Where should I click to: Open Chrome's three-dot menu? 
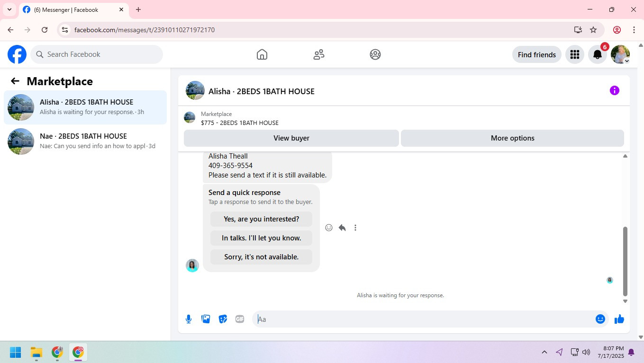[634, 30]
